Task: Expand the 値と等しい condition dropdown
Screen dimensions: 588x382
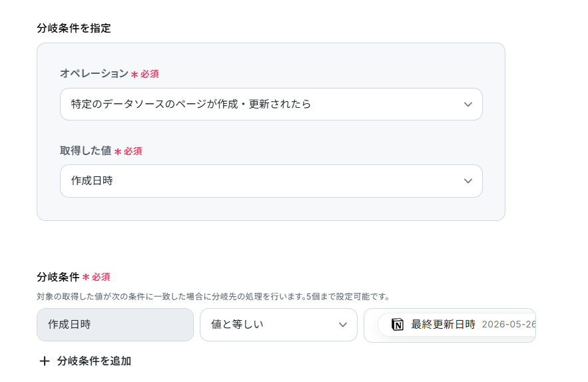Action: click(x=278, y=325)
